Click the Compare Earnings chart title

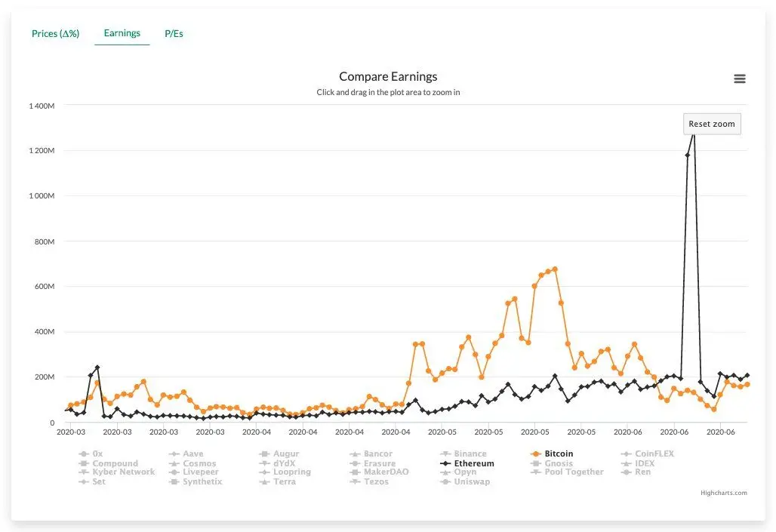[388, 76]
